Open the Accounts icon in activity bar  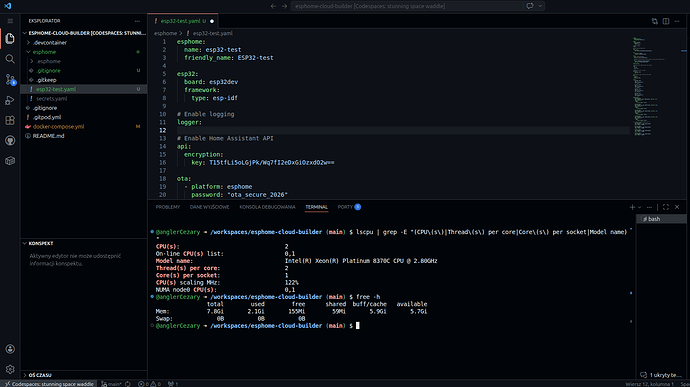click(x=10, y=349)
